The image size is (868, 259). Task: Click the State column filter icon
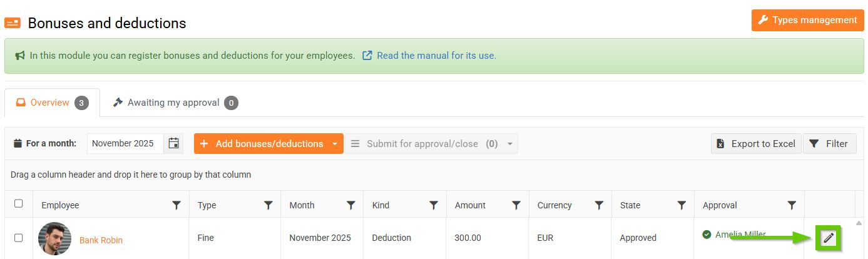pyautogui.click(x=682, y=205)
